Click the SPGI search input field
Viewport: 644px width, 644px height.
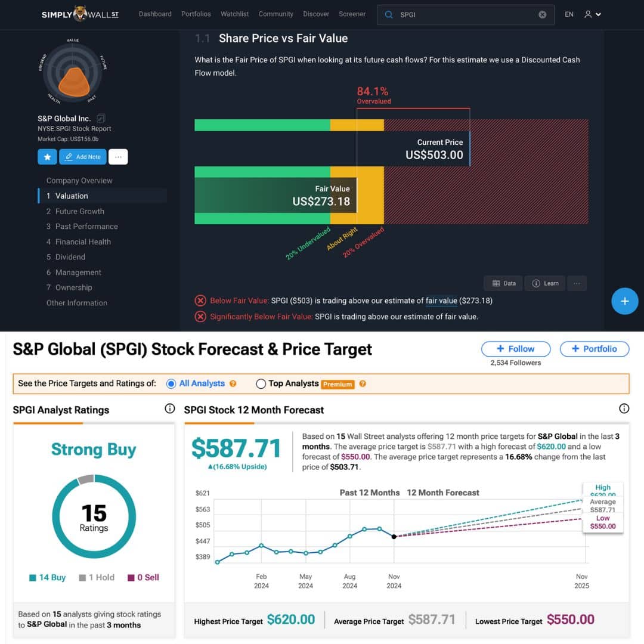click(466, 15)
